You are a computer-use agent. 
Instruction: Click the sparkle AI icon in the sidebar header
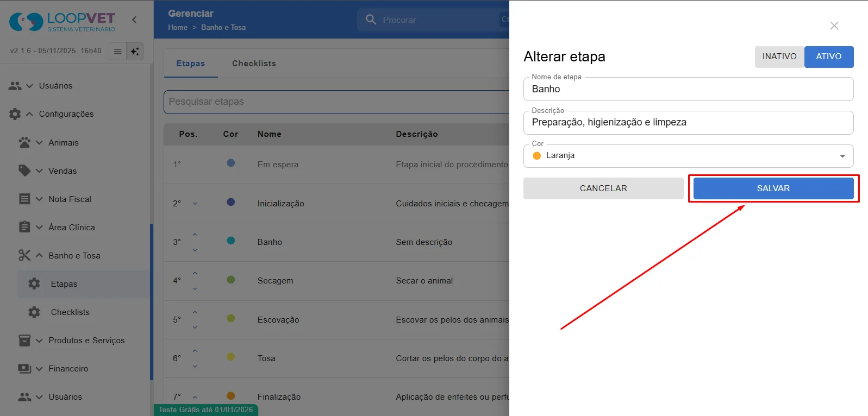click(135, 51)
